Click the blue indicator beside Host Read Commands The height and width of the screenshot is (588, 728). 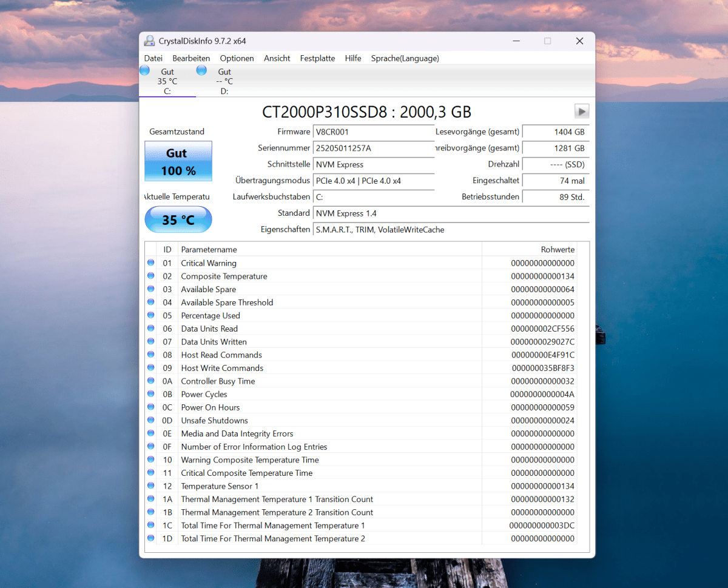(151, 355)
